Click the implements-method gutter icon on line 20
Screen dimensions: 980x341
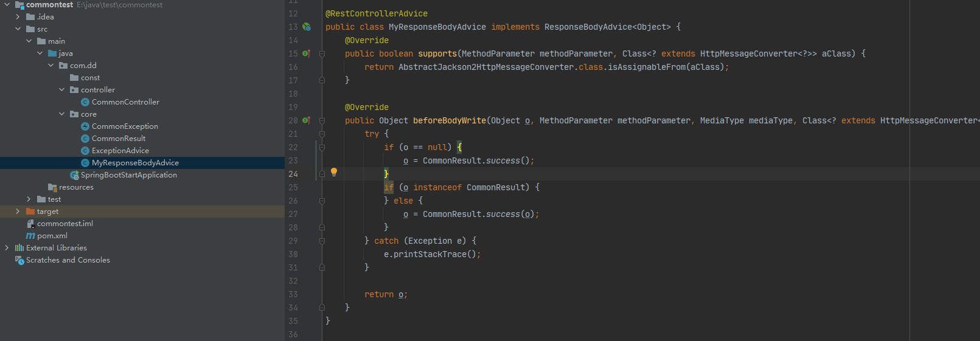point(307,120)
